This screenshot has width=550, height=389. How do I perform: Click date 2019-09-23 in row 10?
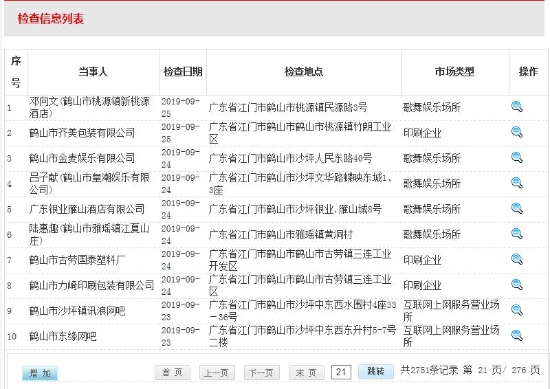click(180, 336)
